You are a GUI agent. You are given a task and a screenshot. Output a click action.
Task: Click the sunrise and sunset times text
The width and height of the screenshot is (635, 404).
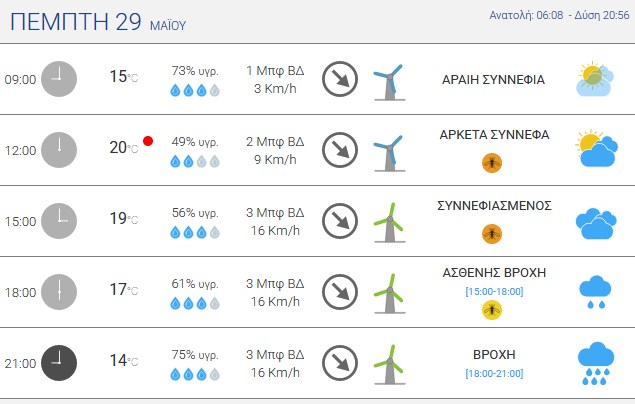[x=559, y=15]
